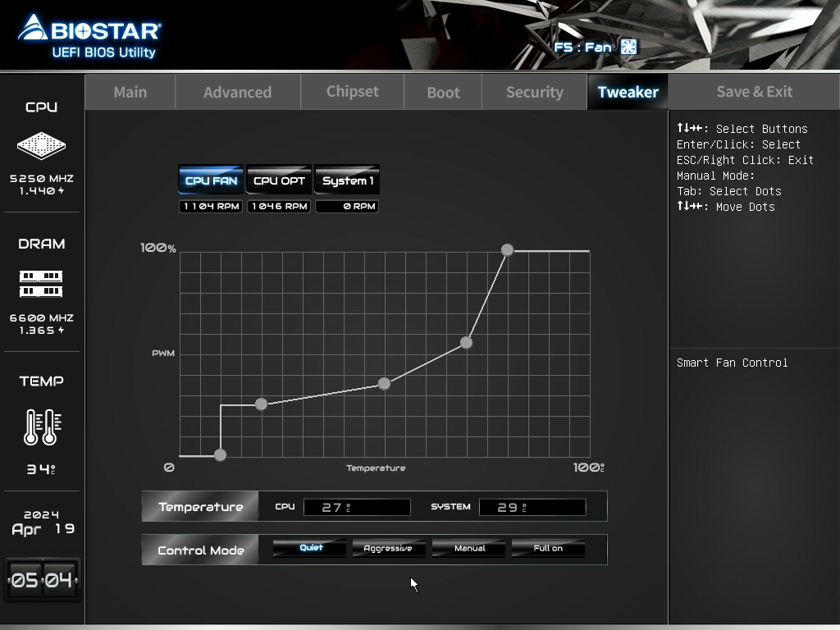840x630 pixels.
Task: Click the 100% PWM axis label
Action: click(158, 248)
